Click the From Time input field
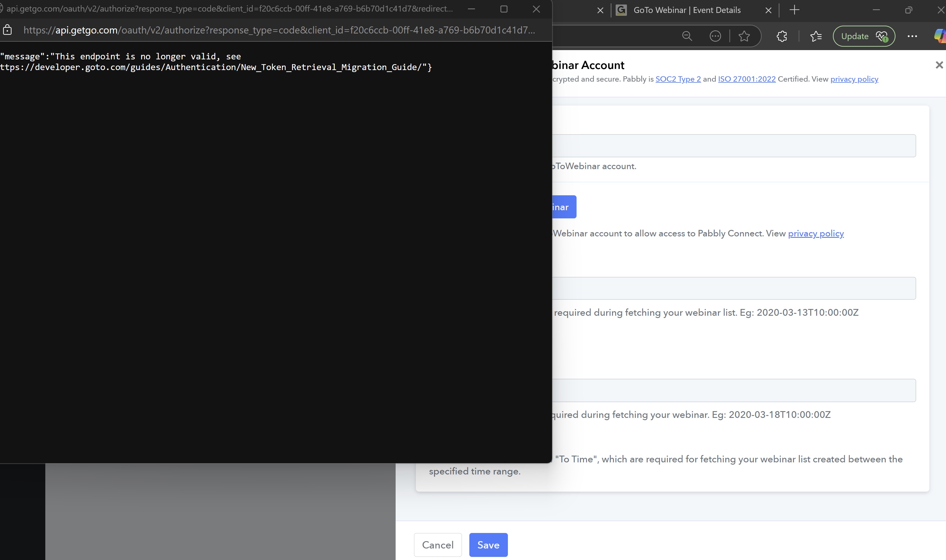This screenshot has width=946, height=560. [734, 288]
